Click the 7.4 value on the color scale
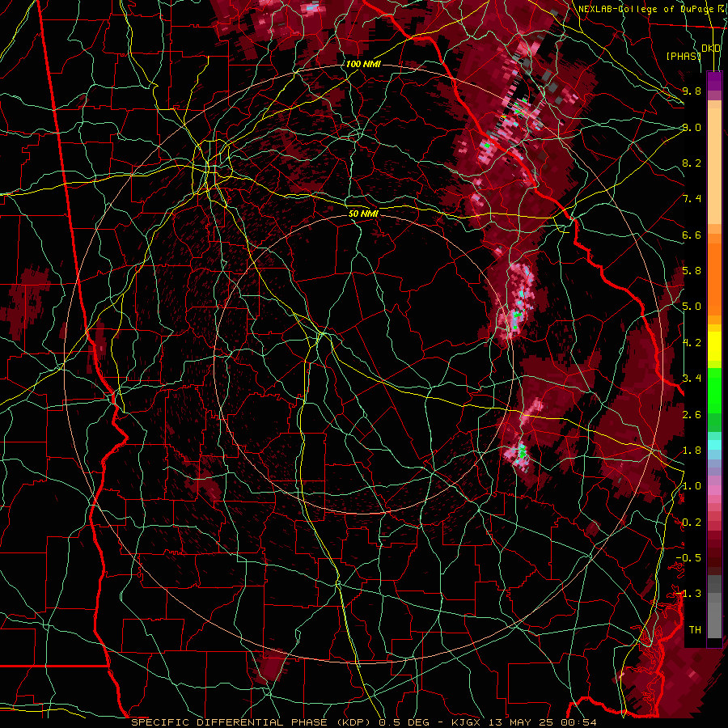This screenshot has height=728, width=728. point(692,199)
